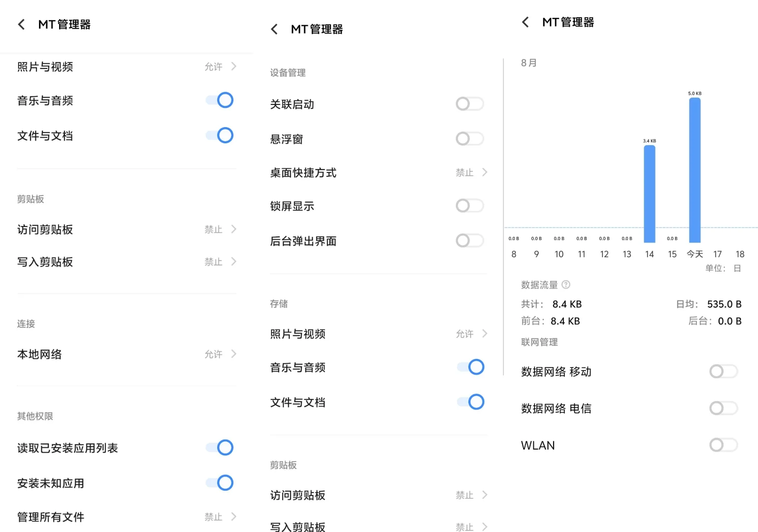Toggle 读取已安装应用列表 switch off
758x532 pixels.
click(x=219, y=447)
